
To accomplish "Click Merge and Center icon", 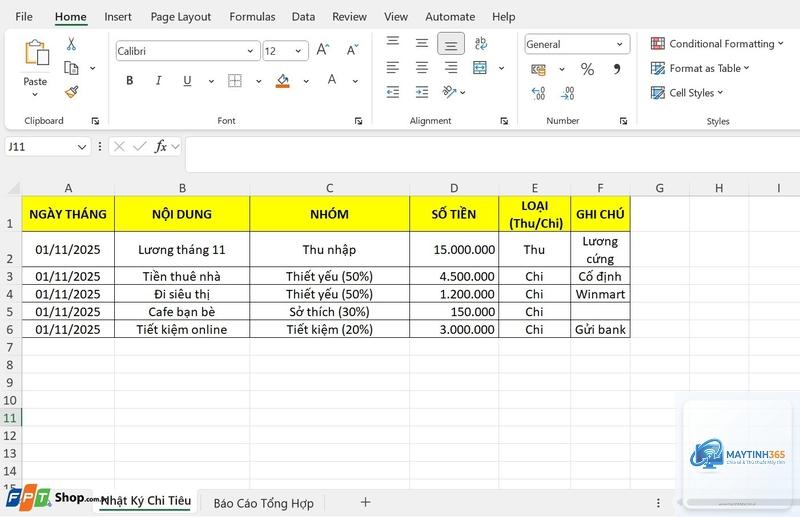I will click(480, 67).
